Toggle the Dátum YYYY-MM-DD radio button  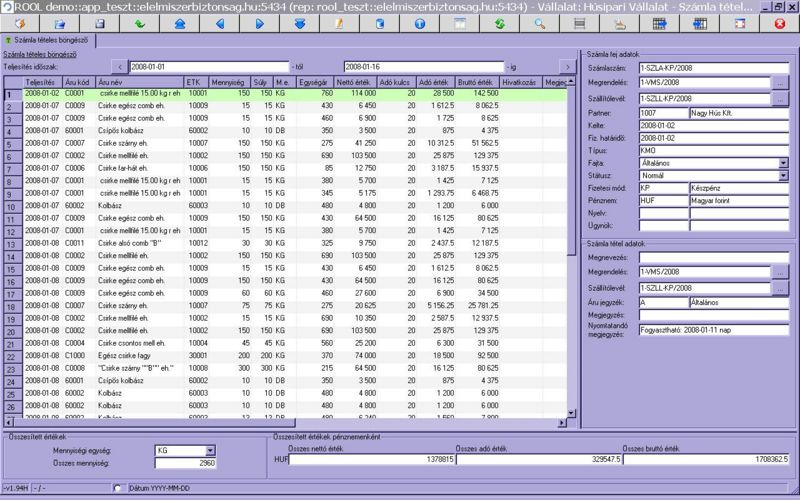(x=119, y=488)
